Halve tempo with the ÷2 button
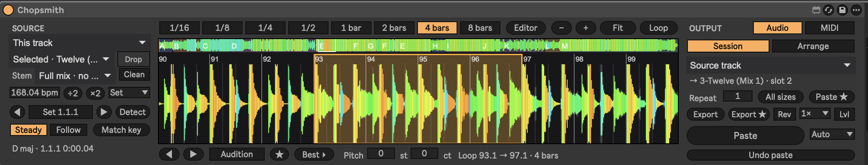 (x=73, y=93)
